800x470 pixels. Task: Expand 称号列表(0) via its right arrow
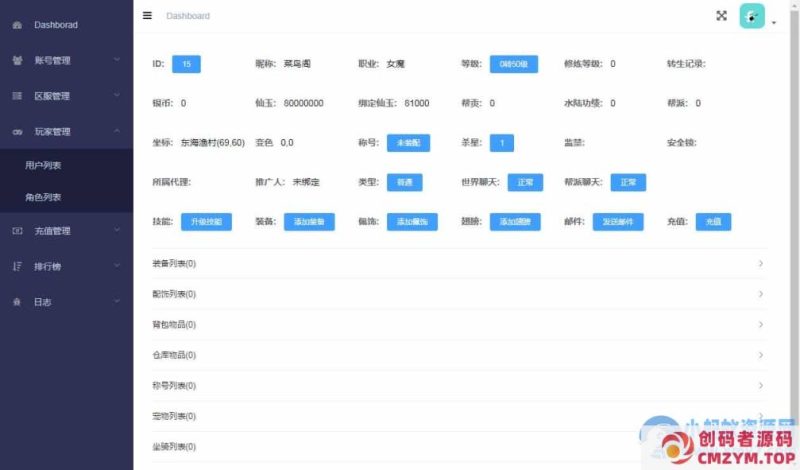click(761, 385)
